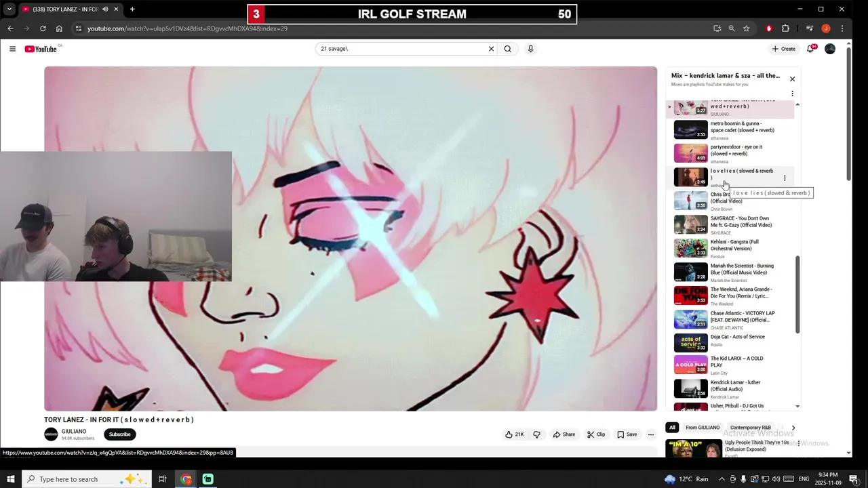Open Chrome three-dot menu
Image resolution: width=868 pixels, height=488 pixels.
842,28
